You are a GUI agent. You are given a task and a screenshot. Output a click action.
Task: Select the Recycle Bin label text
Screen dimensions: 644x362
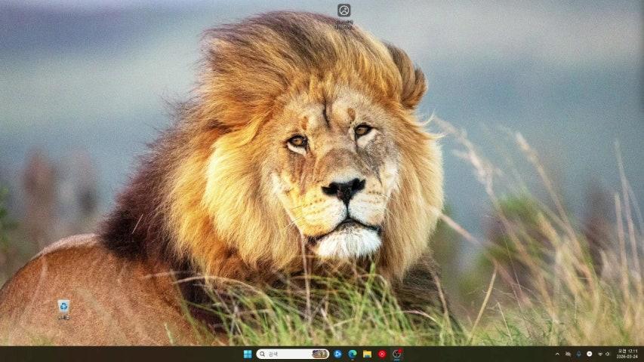pyautogui.click(x=63, y=318)
